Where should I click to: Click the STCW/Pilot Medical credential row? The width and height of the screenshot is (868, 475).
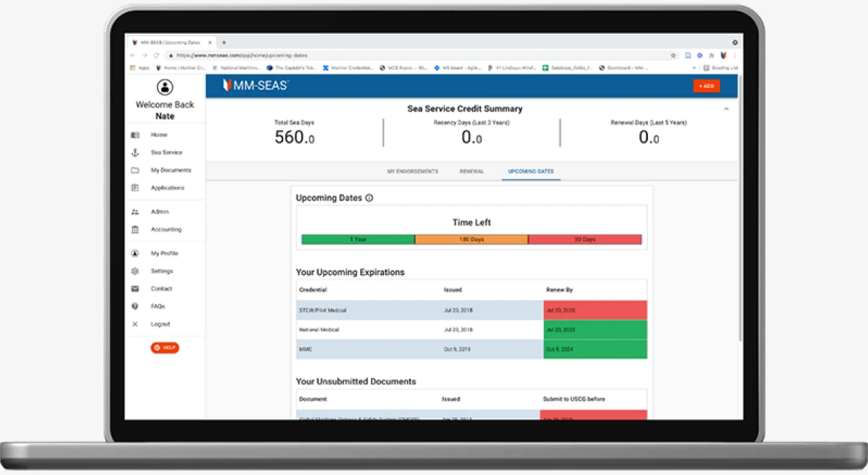pyautogui.click(x=471, y=310)
